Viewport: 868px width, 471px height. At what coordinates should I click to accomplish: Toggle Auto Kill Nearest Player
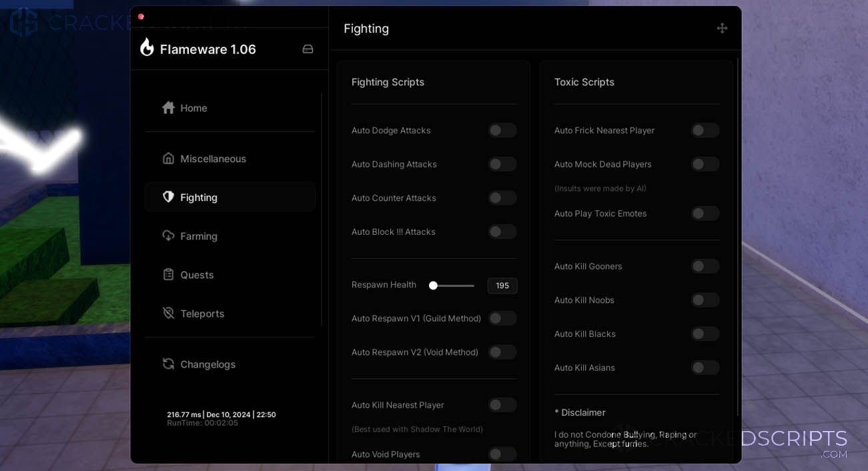(x=502, y=405)
